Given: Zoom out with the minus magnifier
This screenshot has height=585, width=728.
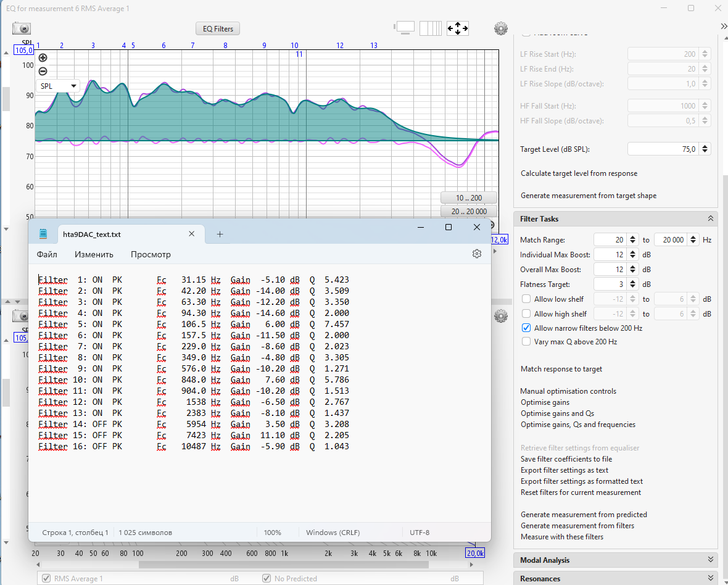Looking at the screenshot, I should point(43,71).
